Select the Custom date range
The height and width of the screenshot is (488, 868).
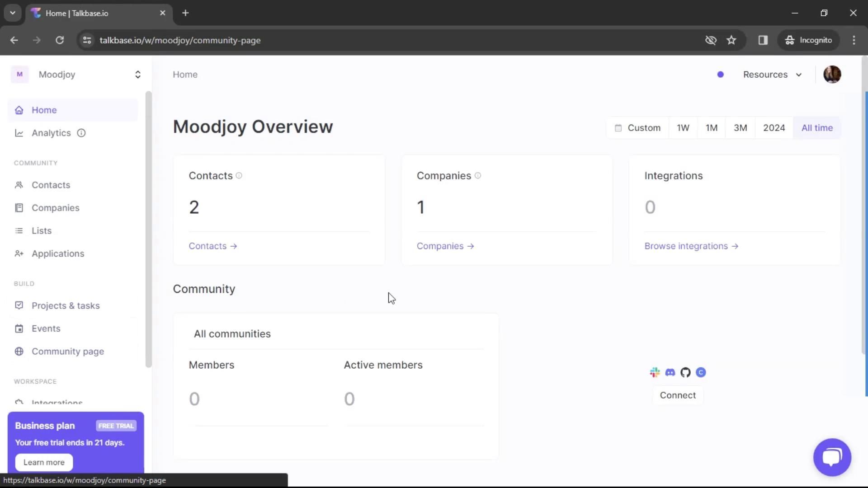[x=637, y=128]
